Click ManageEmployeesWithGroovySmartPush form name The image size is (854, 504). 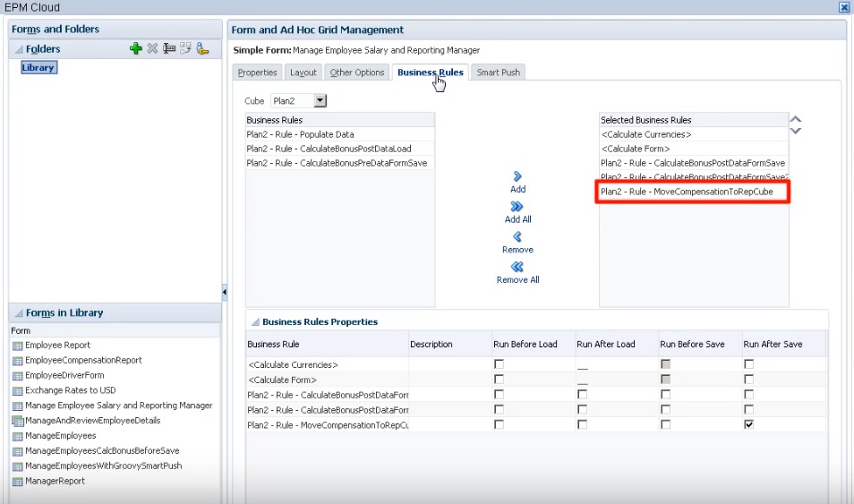104,466
